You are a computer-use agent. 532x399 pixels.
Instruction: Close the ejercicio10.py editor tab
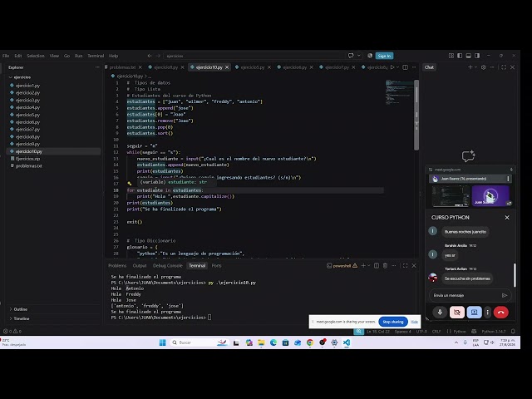click(227, 67)
